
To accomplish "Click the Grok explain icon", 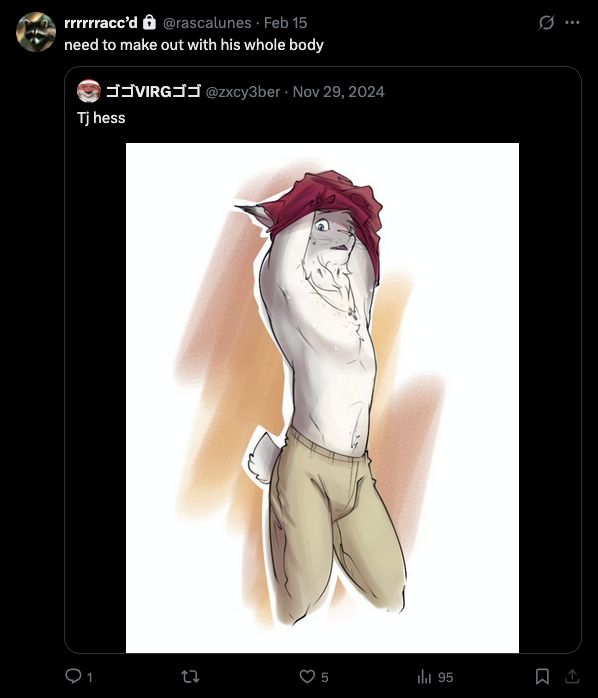I will pyautogui.click(x=546, y=22).
